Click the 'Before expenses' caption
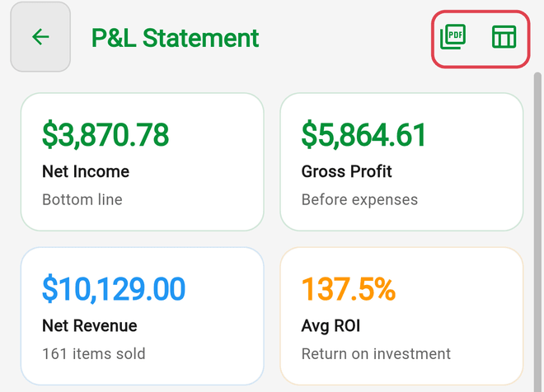The image size is (544, 392). [359, 200]
